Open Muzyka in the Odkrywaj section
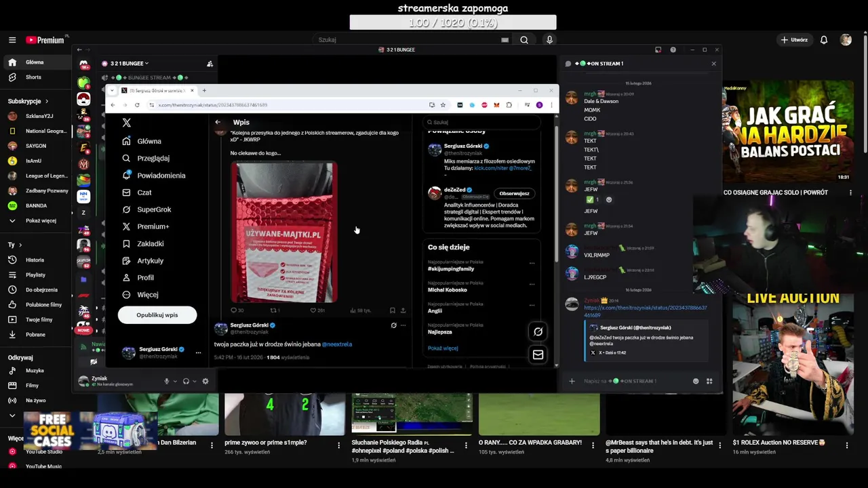The image size is (868, 488). (x=35, y=371)
